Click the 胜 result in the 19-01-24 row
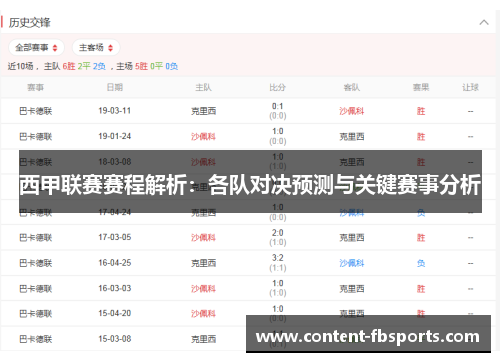The image size is (500, 362). [421, 137]
